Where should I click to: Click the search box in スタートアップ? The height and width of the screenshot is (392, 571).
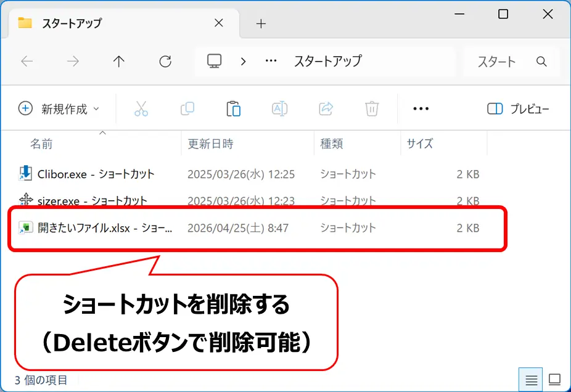coord(512,61)
